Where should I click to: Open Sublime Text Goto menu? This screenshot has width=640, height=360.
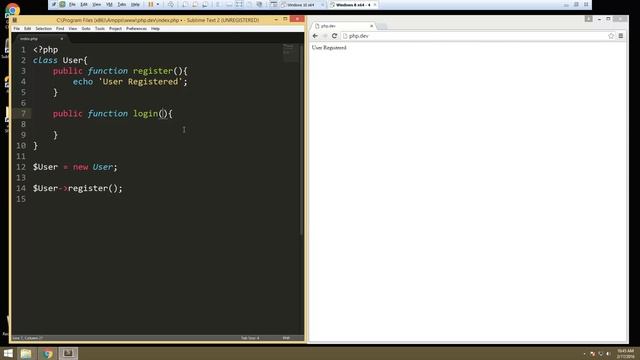pos(86,29)
